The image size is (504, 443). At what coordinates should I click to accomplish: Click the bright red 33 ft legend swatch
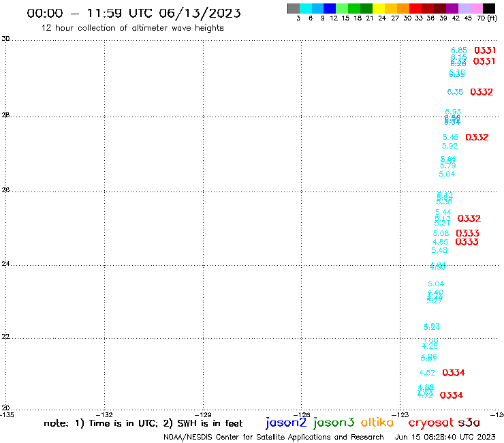coord(415,8)
